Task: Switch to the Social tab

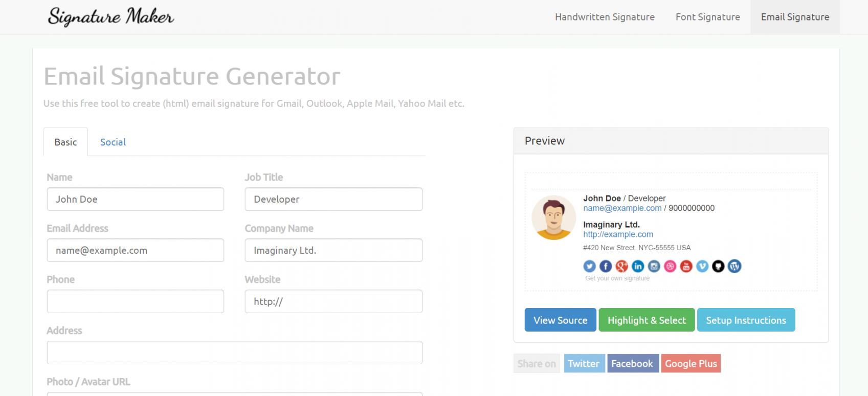Action: (113, 142)
